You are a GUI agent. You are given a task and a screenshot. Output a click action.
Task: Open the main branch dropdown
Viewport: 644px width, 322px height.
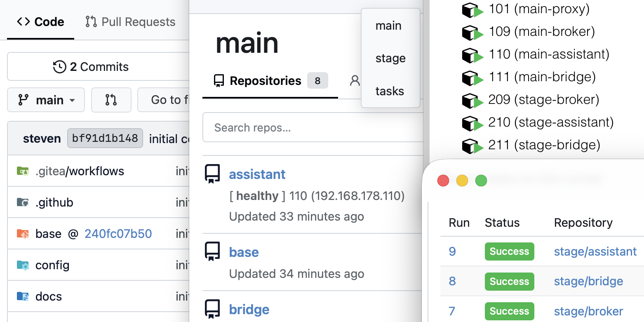(46, 100)
